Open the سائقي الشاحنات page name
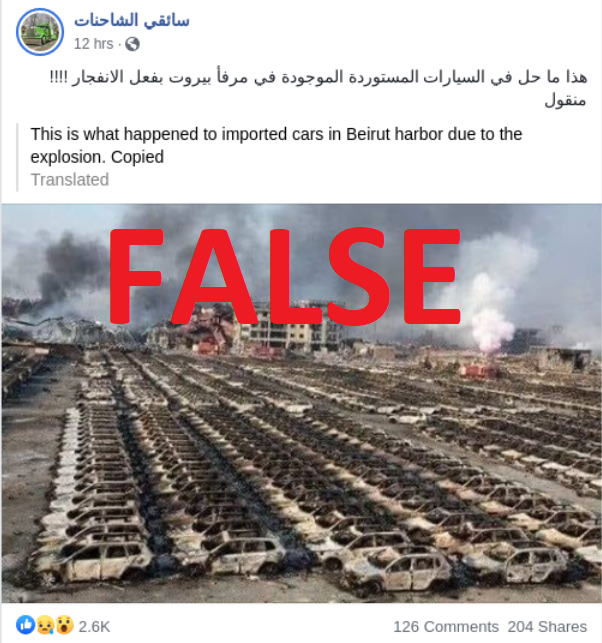This screenshot has height=643, width=602. pyautogui.click(x=132, y=20)
